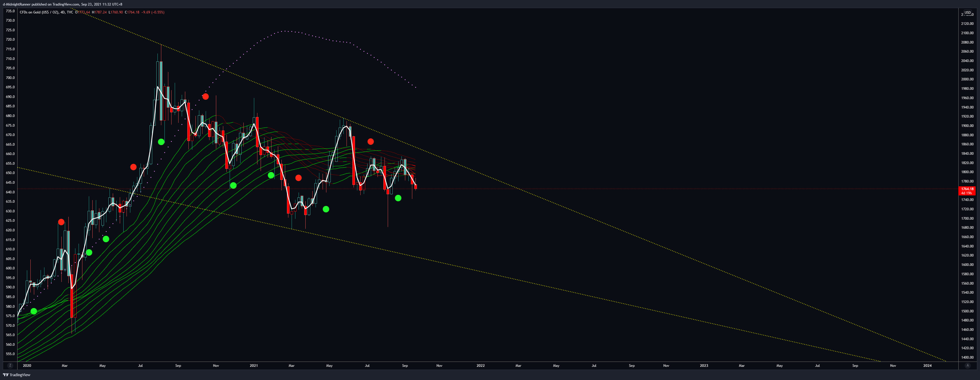Click the 2024 label on the time axis
980x380 pixels.
point(927,366)
